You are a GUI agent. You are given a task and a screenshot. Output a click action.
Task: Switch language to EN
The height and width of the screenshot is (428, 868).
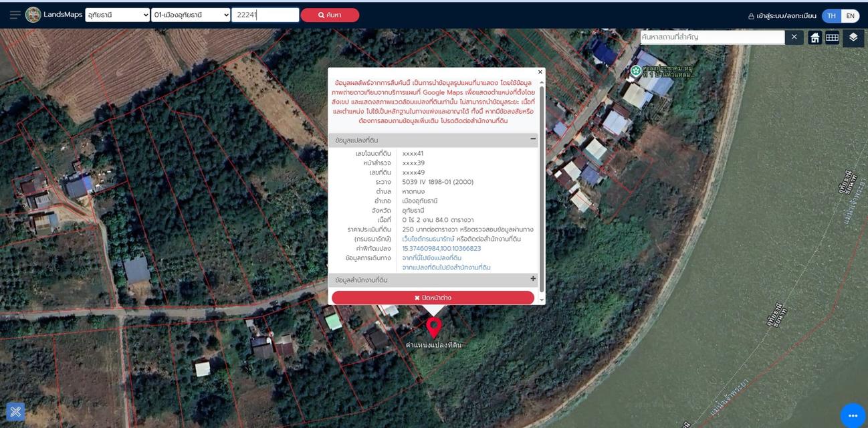coord(850,15)
